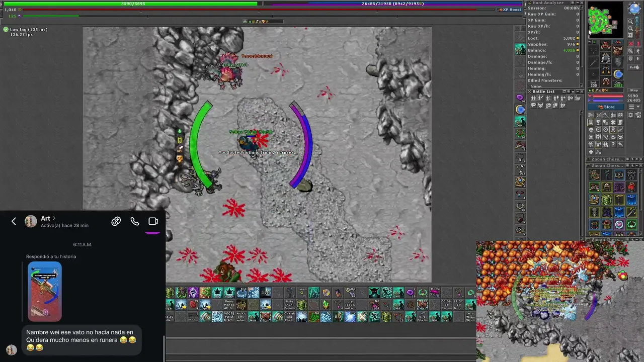Click the Supplies value 976 in Hunt Analyser
The image size is (644, 362).
click(x=572, y=44)
